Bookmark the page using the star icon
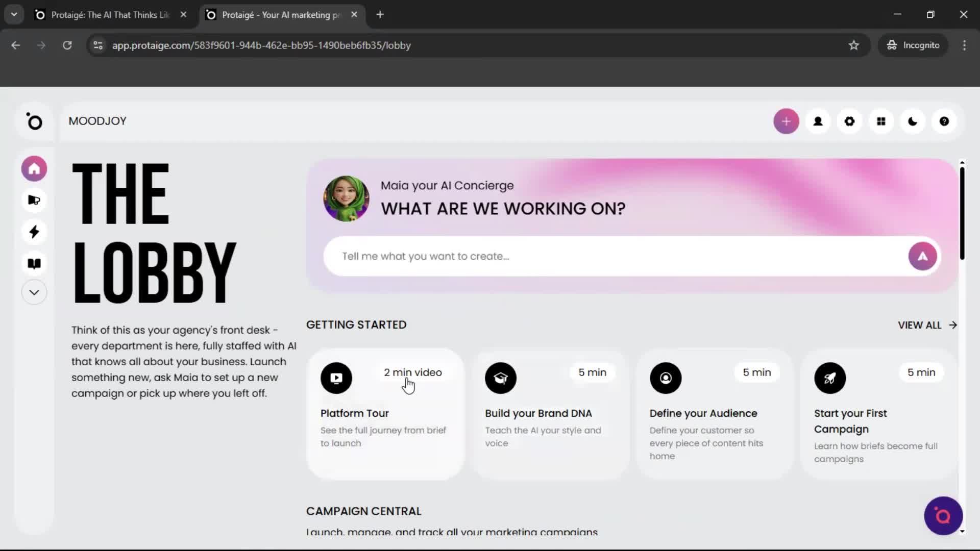The height and width of the screenshot is (551, 980). (x=854, y=45)
